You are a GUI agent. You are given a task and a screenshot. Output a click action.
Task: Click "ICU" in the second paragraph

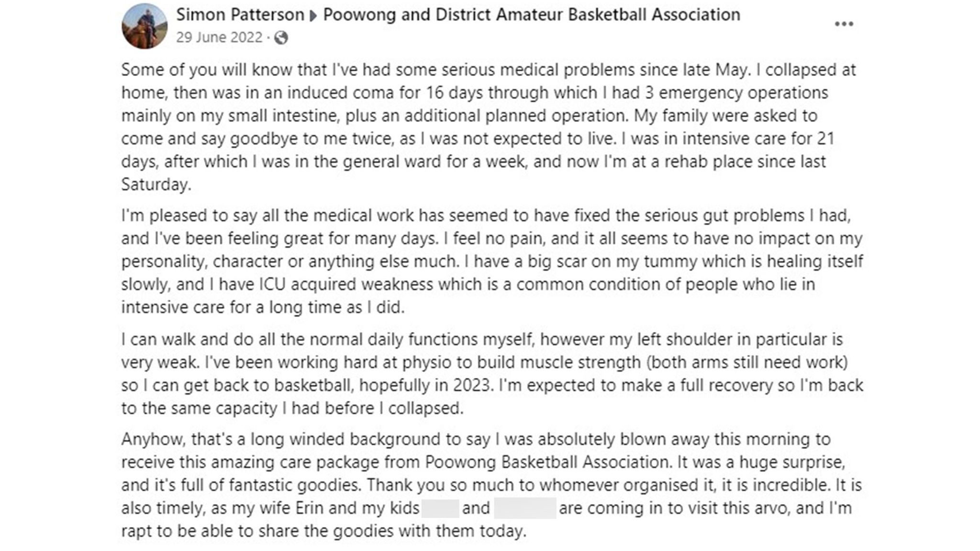[272, 284]
